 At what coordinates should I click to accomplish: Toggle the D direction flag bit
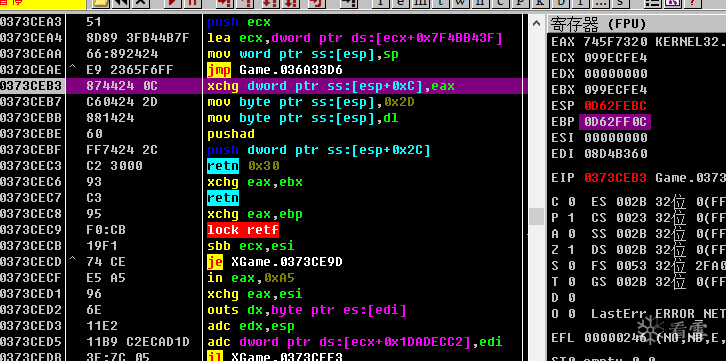click(572, 298)
